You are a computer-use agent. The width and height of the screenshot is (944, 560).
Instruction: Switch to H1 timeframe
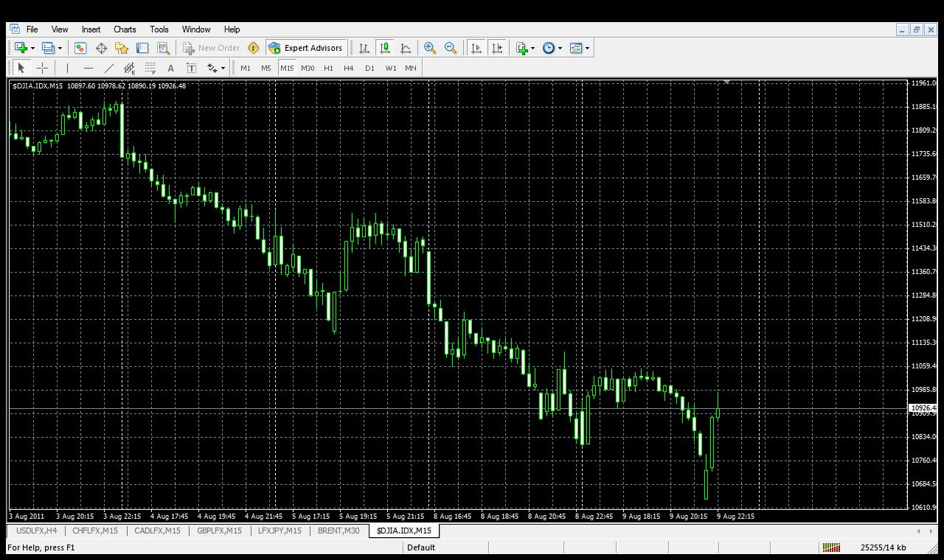point(328,68)
